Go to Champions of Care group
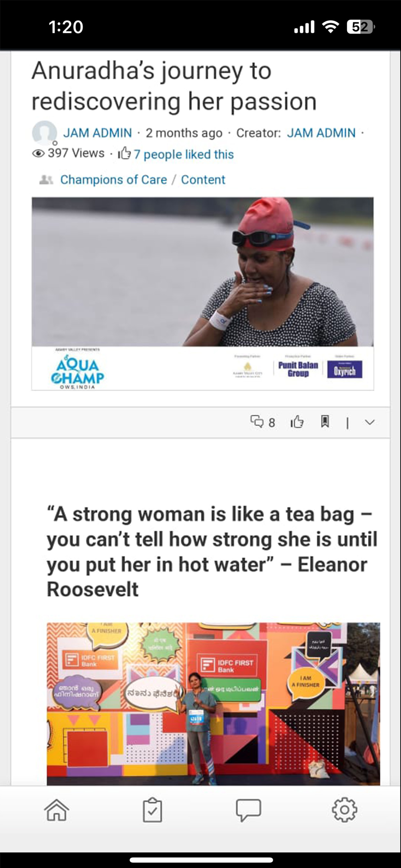 pyautogui.click(x=113, y=180)
